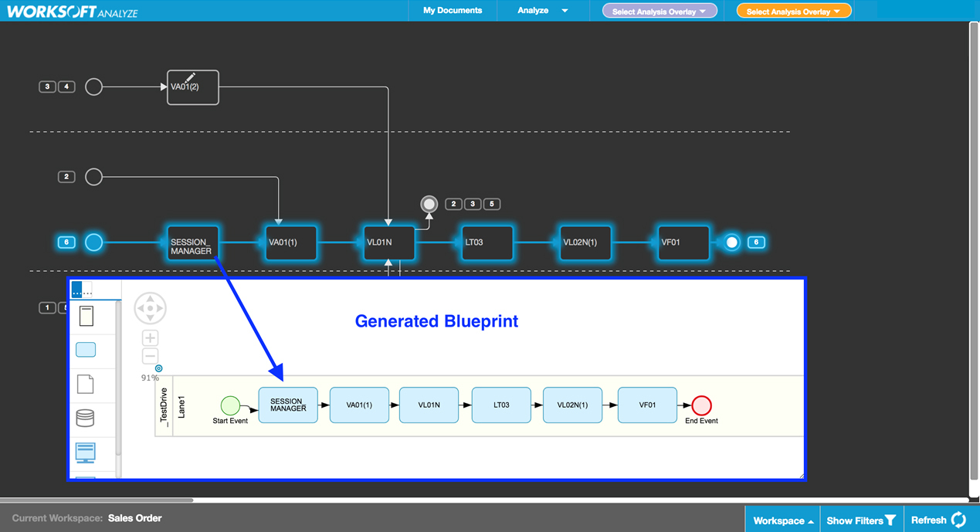Click the Refresh button
This screenshot has width=980, height=532.
pos(938,520)
